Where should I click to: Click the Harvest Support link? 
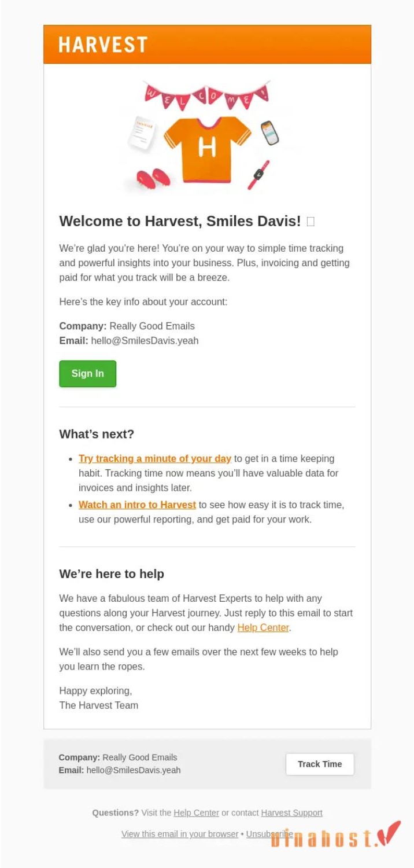tap(291, 812)
